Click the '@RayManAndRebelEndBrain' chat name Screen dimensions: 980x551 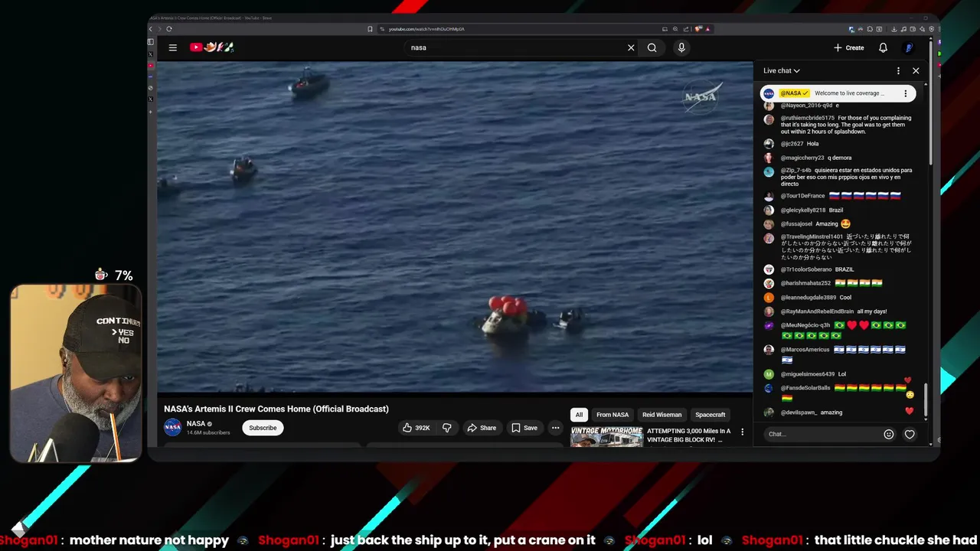click(x=817, y=311)
